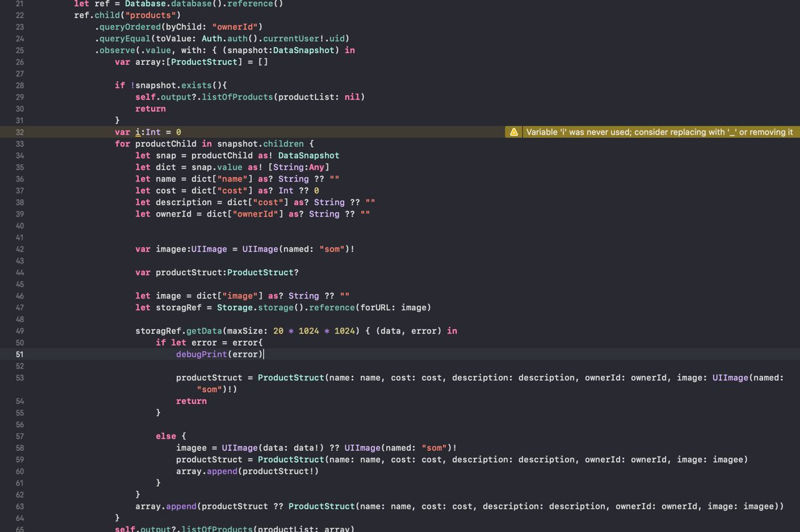Viewport: 800px width, 532px height.
Task: Click ref.child("products") on line 22
Action: coord(127,15)
